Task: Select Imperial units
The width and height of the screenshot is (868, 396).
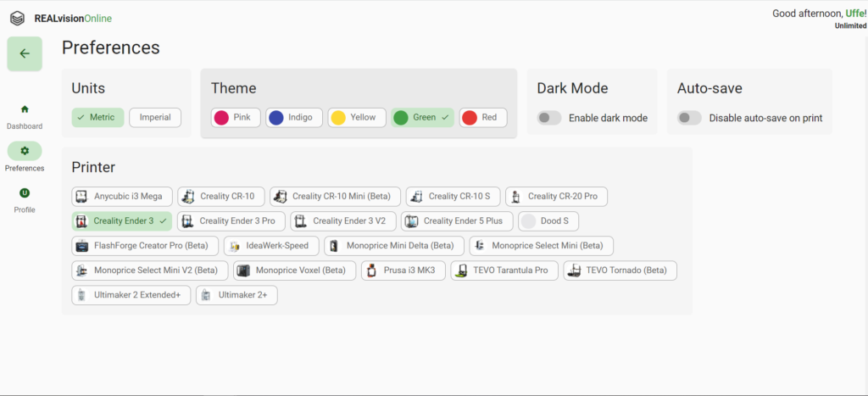Action: click(x=155, y=117)
